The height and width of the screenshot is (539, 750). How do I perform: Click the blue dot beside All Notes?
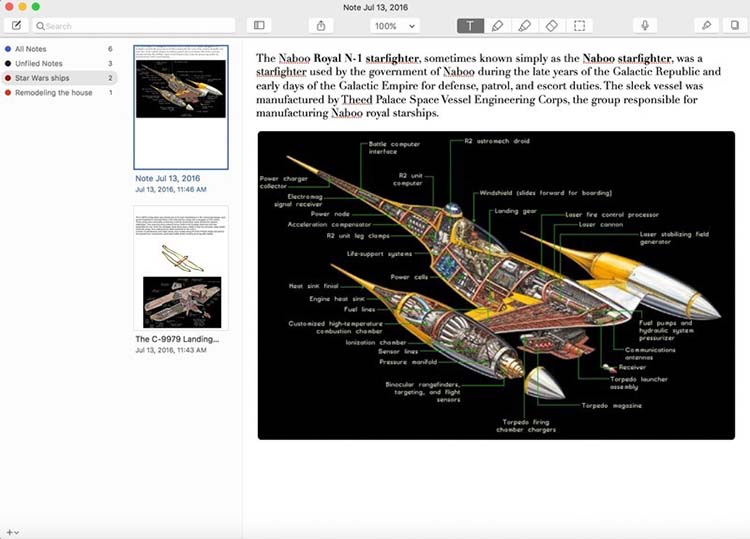click(8, 49)
